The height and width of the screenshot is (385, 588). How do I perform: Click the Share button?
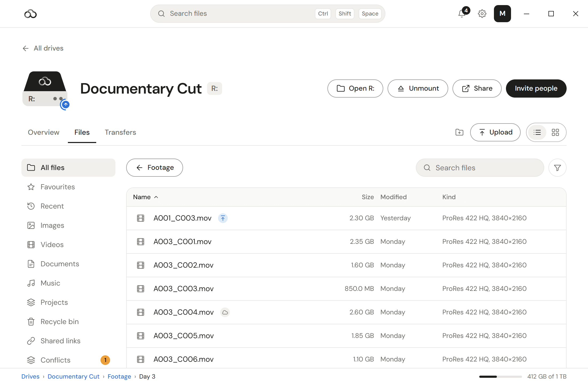[477, 88]
